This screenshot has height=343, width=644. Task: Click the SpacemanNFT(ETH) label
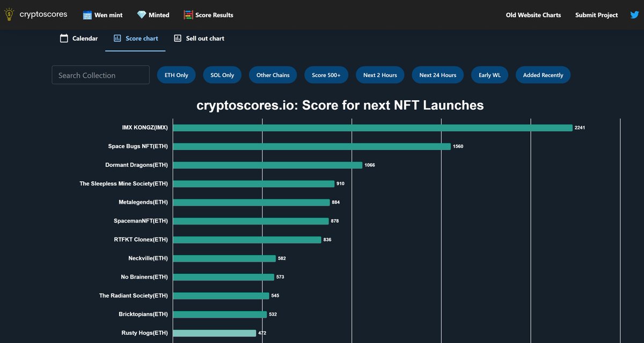pyautogui.click(x=141, y=221)
